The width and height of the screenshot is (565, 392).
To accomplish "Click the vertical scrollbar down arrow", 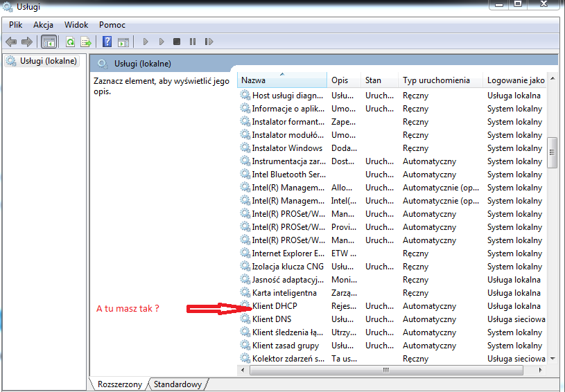I will coord(553,359).
